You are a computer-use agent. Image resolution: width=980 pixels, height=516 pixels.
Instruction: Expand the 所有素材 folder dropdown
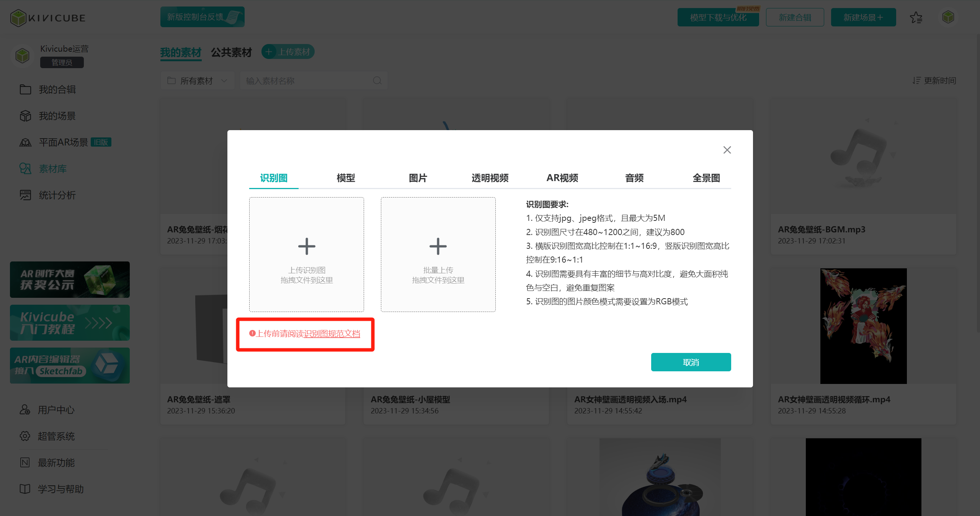(x=197, y=81)
